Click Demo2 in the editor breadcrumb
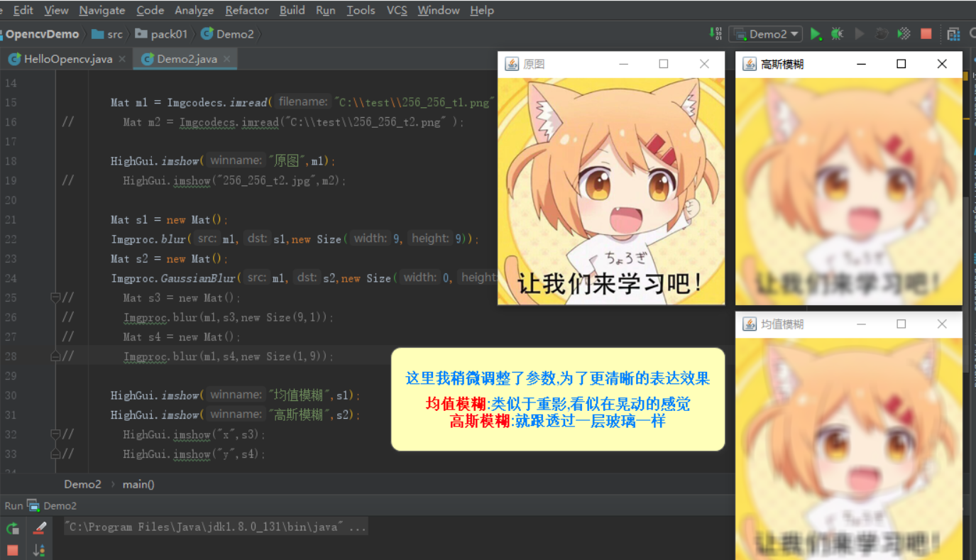The height and width of the screenshot is (560, 976). pos(82,484)
